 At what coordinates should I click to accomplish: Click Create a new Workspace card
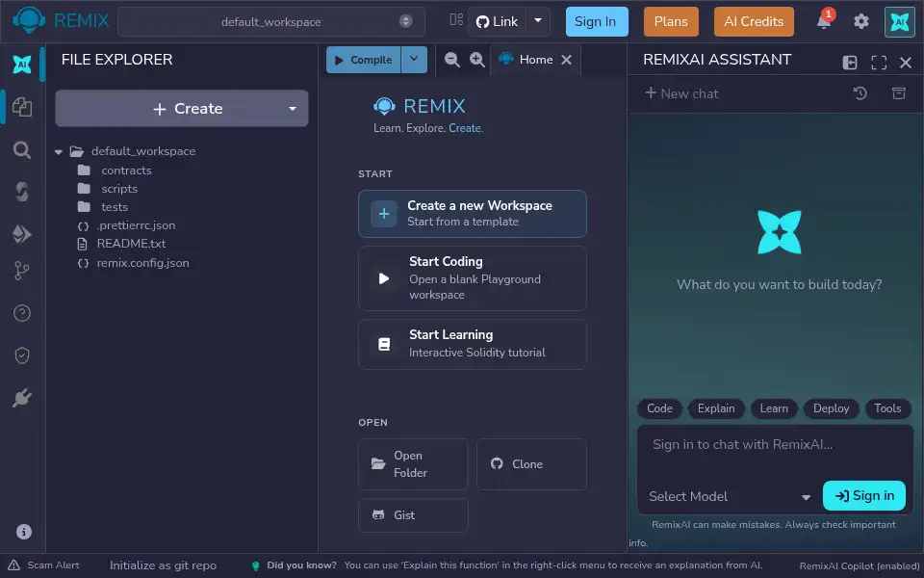point(472,214)
